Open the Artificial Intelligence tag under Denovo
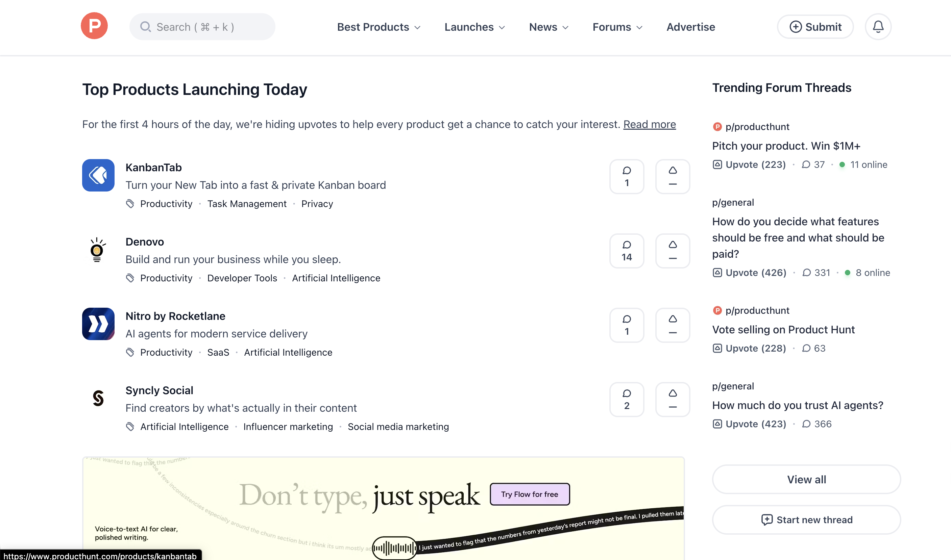The image size is (951, 560). (336, 279)
